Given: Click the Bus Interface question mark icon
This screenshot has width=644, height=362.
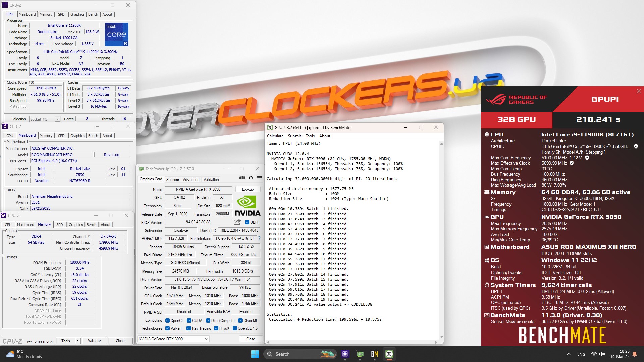Looking at the screenshot, I should tap(259, 238).
